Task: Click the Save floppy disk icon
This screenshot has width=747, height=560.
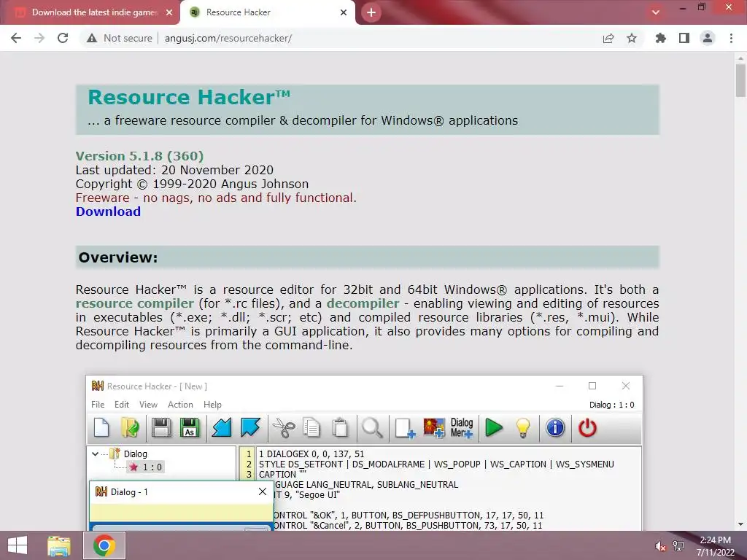Action: point(161,427)
